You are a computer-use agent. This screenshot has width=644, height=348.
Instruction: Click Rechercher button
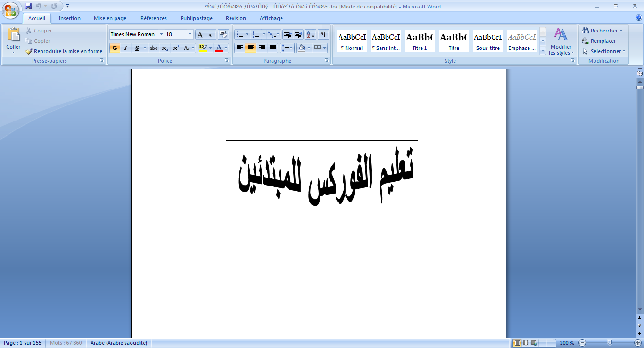click(603, 31)
